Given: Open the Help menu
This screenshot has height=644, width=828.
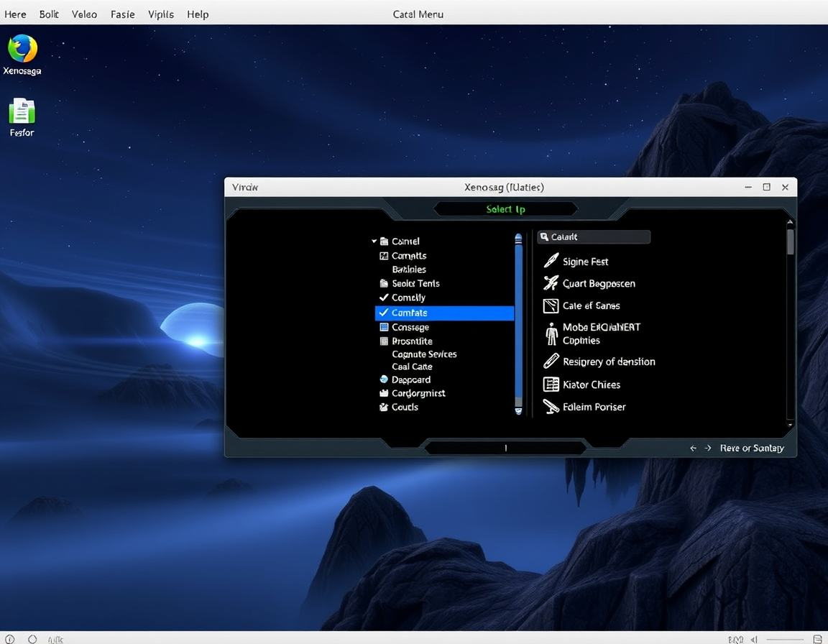Looking at the screenshot, I should [x=198, y=14].
